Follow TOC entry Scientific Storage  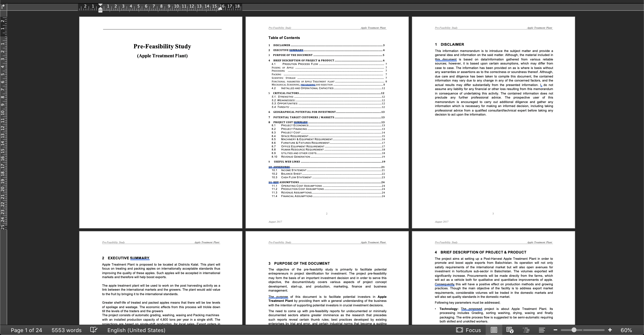329,78
